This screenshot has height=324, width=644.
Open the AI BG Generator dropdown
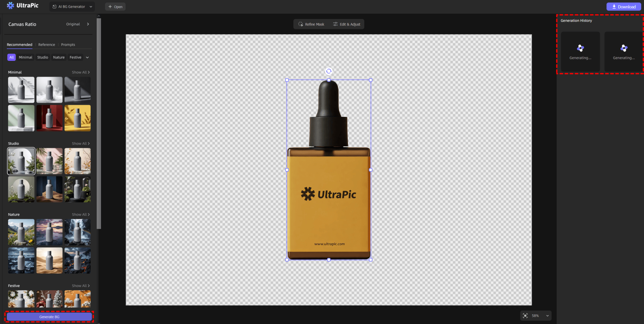(72, 6)
